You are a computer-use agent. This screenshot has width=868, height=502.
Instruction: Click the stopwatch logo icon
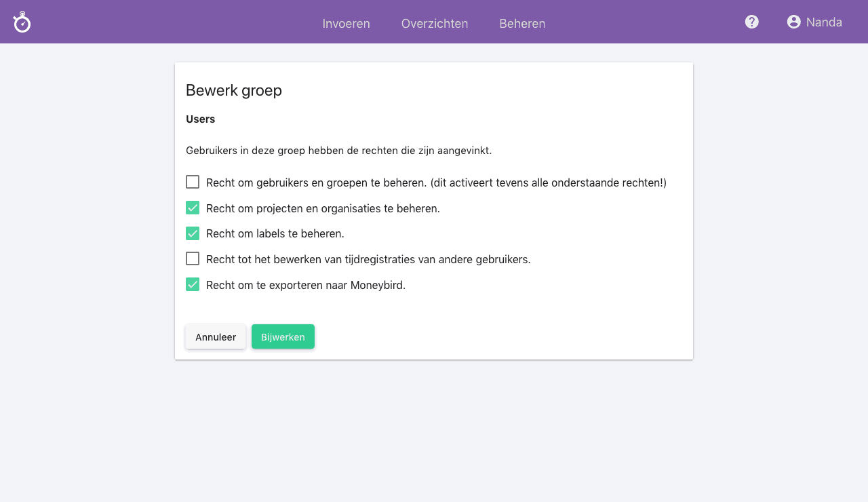pos(21,22)
